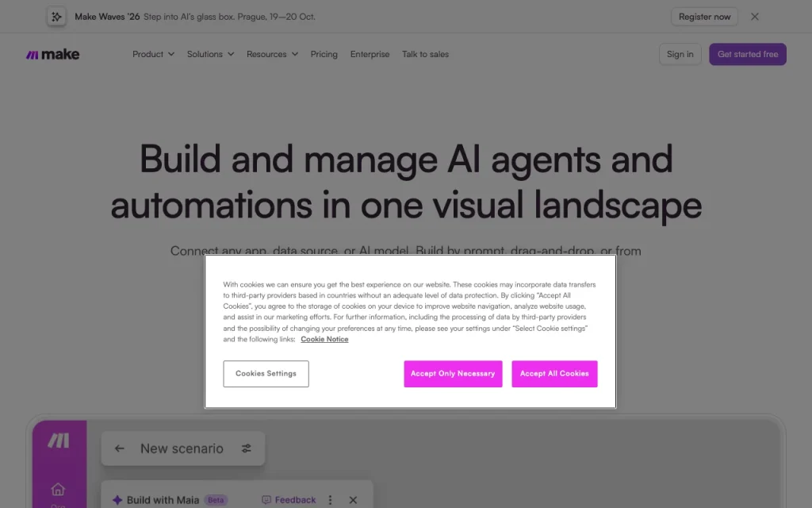
Task: Click the Make Waves sparkle icon in the banner
Action: [56, 17]
